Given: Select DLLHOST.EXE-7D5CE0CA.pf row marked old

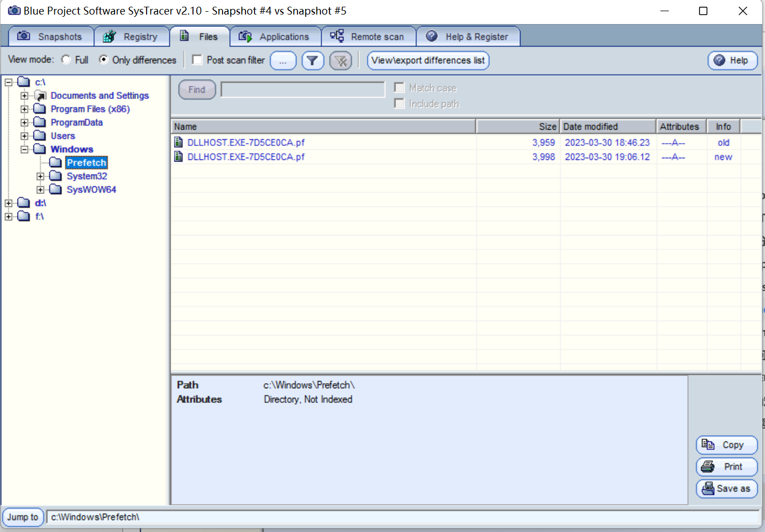Looking at the screenshot, I should coord(466,143).
